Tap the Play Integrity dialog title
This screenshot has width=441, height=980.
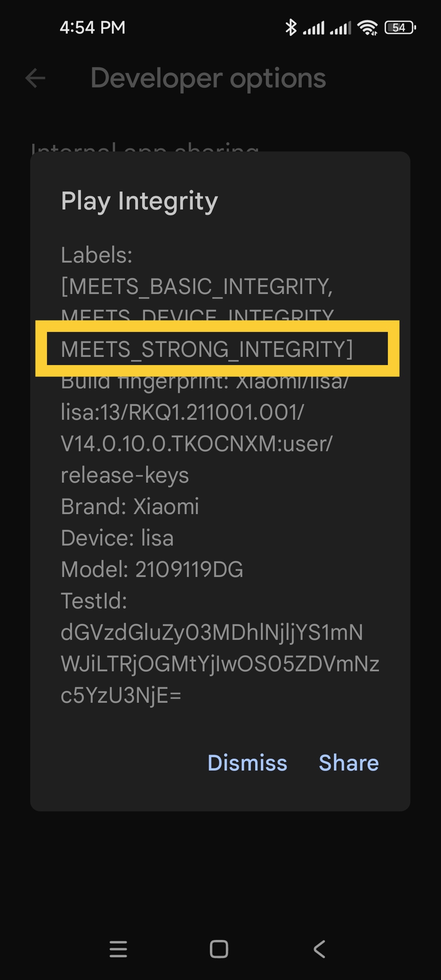tap(139, 201)
